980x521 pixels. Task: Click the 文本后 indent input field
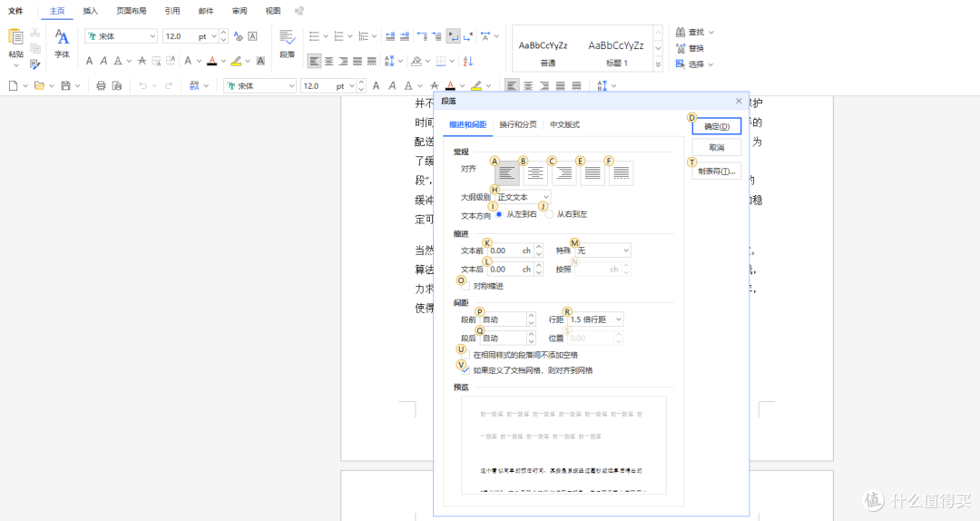(x=511, y=269)
